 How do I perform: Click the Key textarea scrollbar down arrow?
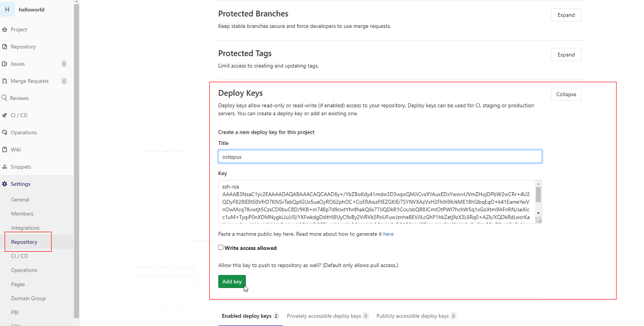tap(538, 213)
